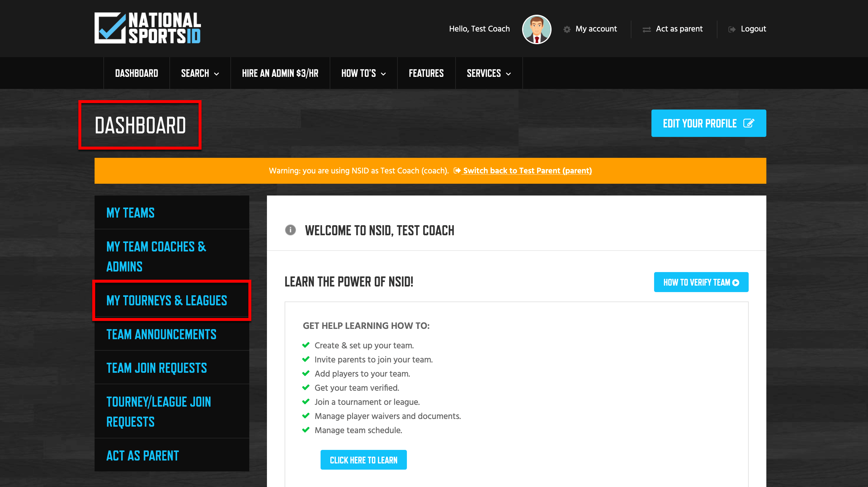Open Hire an Admin $3/HR page
The width and height of the screenshot is (868, 487).
(280, 73)
